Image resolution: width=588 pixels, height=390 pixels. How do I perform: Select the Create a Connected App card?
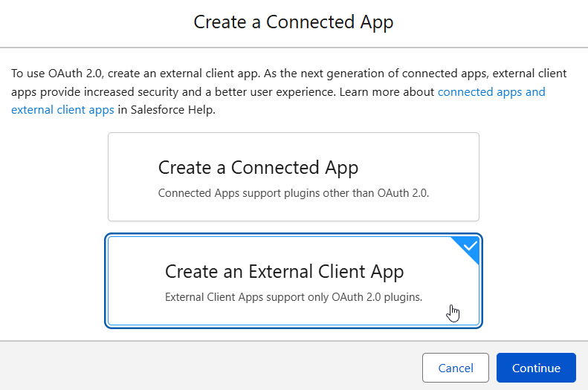pos(293,177)
